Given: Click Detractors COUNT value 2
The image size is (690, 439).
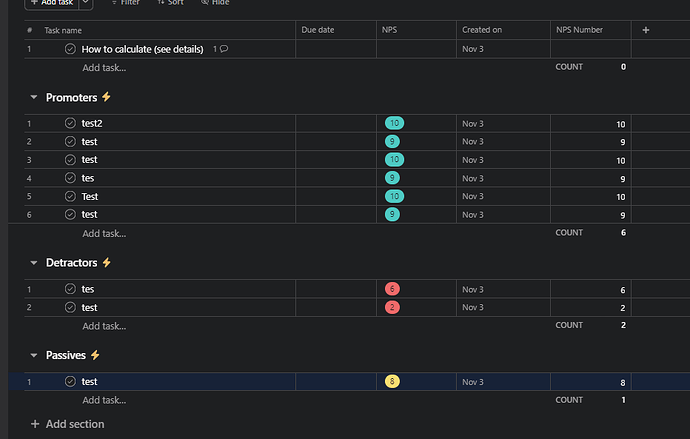Looking at the screenshot, I should pyautogui.click(x=623, y=325).
